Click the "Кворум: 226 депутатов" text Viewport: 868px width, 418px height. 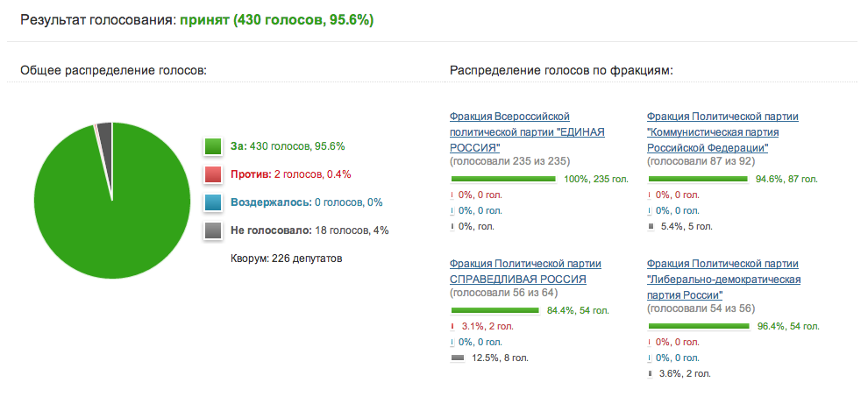tap(287, 259)
